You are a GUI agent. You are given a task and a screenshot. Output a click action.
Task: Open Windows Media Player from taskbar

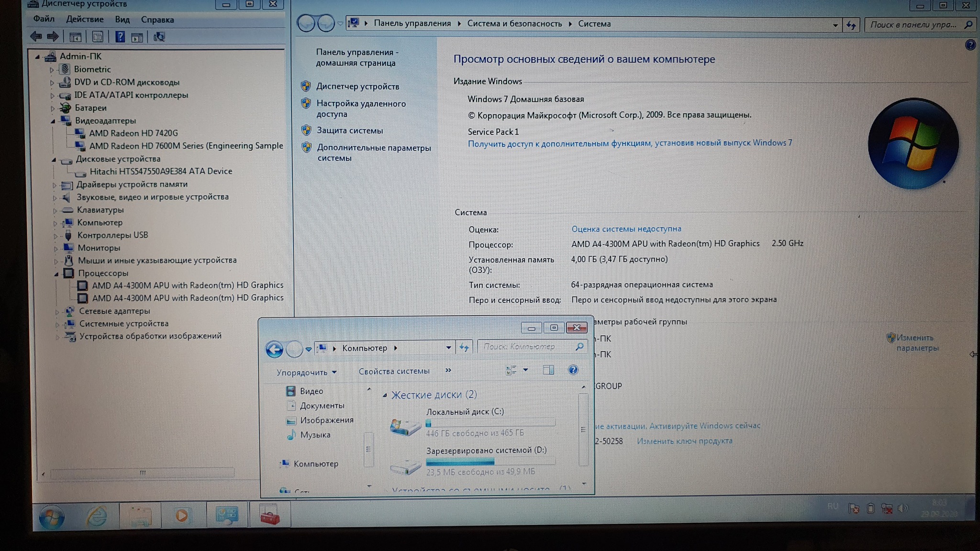pos(182,515)
